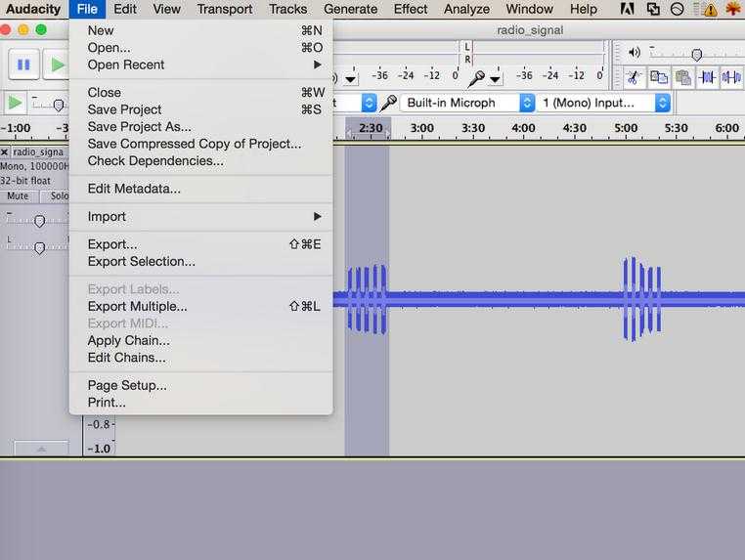The height and width of the screenshot is (560, 745).
Task: Open the Transport menu
Action: 224,9
